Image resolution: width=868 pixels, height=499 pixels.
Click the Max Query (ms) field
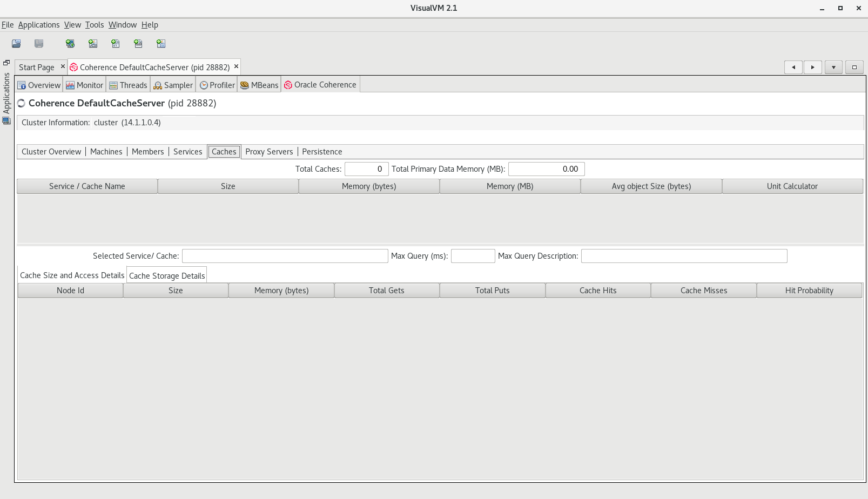coord(473,256)
